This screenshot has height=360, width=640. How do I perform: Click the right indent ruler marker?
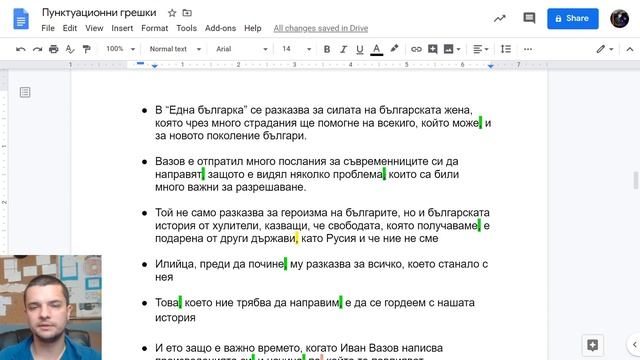coord(491,66)
